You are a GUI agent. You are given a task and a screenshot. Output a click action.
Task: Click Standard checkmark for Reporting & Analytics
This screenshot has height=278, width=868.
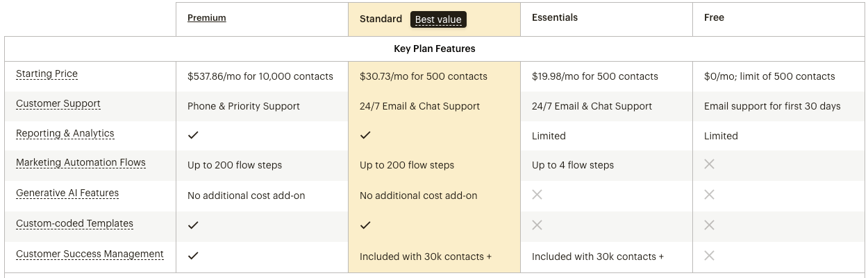tap(365, 135)
